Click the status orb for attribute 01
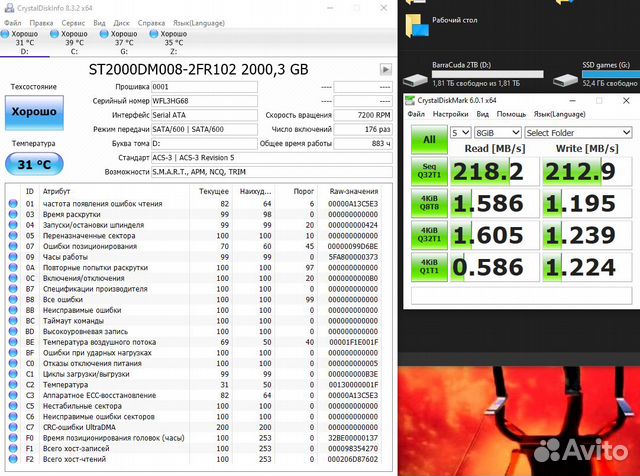The height and width of the screenshot is (476, 640). point(13,203)
